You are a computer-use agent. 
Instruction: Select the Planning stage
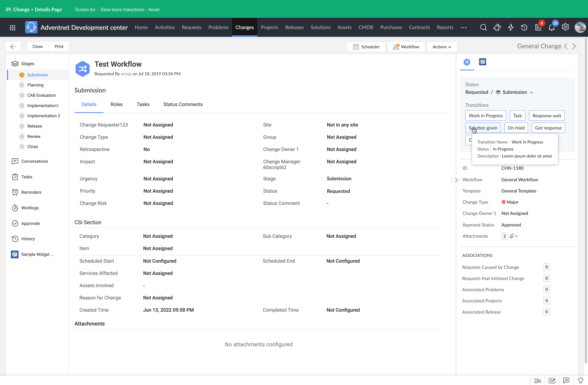(x=35, y=85)
